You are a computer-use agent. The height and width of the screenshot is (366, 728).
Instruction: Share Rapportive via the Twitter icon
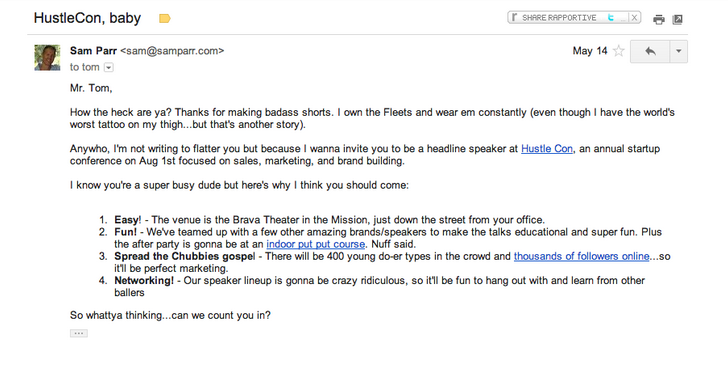tap(611, 18)
